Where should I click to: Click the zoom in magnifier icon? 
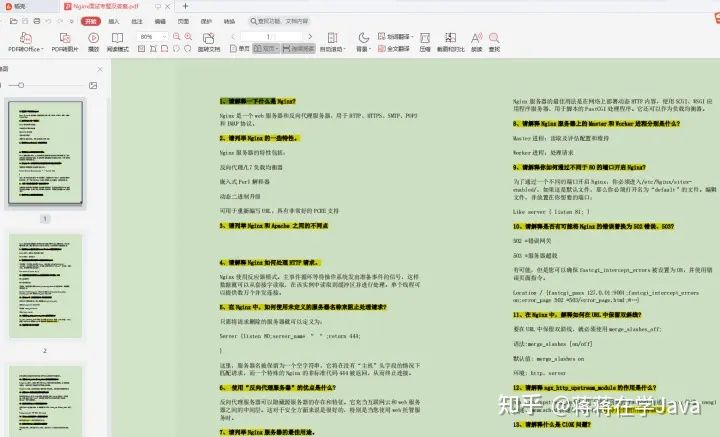188,36
